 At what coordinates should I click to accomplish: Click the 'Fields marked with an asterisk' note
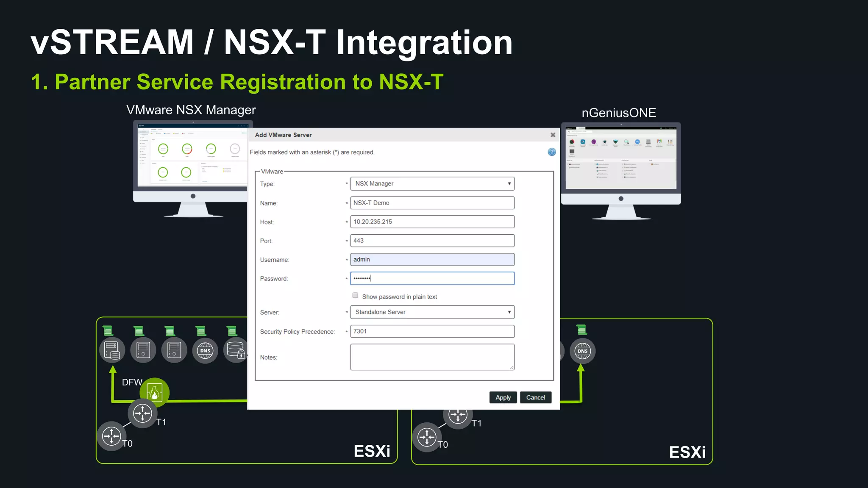[x=312, y=152]
